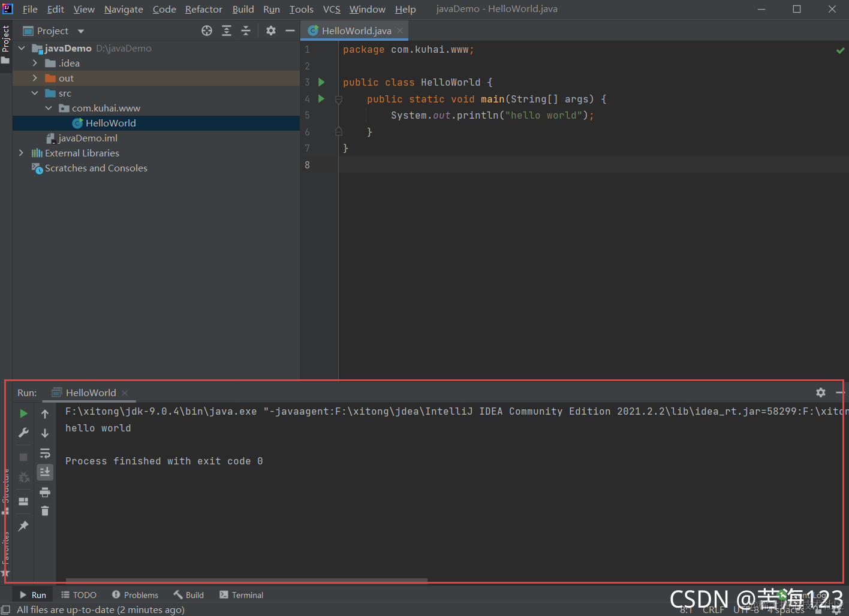Click the Down stack trace arrow
This screenshot has height=616, width=849.
[x=45, y=433]
